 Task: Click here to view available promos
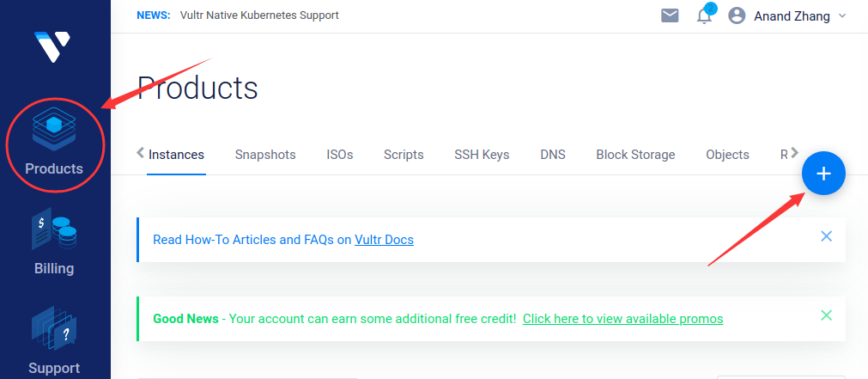click(622, 319)
